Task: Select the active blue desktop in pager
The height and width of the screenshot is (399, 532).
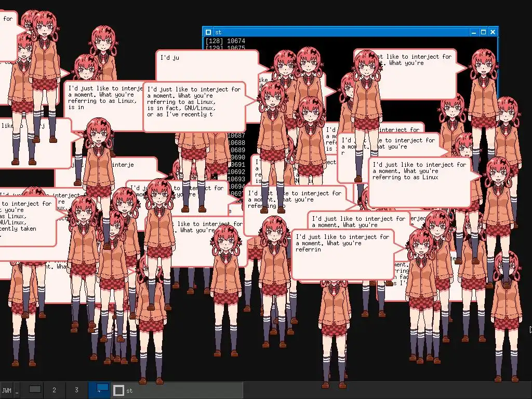Action: pos(99,390)
